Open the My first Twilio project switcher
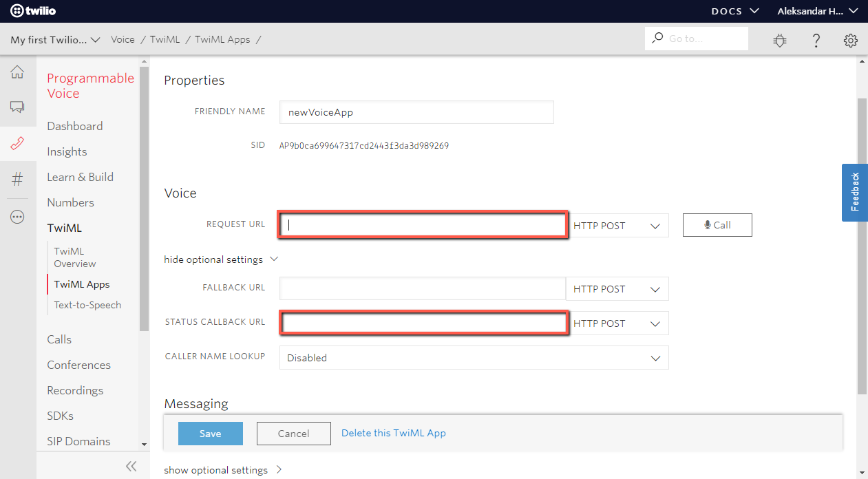 56,39
